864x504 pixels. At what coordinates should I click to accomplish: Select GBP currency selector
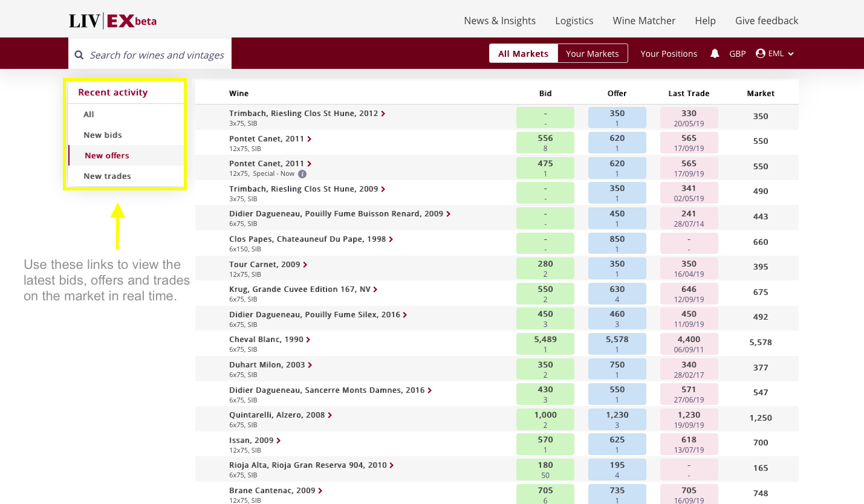tap(738, 53)
